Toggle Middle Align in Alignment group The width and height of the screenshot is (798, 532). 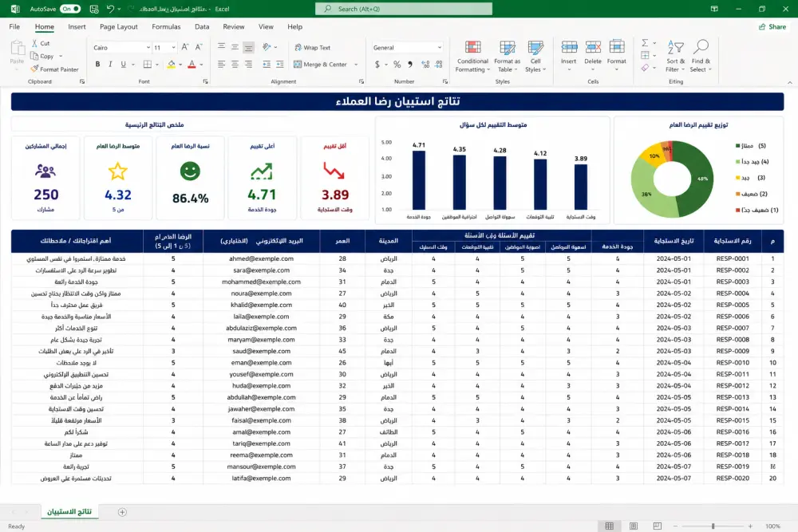[235, 47]
